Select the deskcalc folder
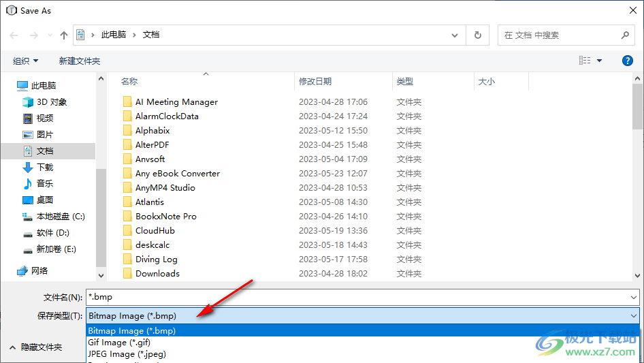The height and width of the screenshot is (363, 644). point(146,245)
